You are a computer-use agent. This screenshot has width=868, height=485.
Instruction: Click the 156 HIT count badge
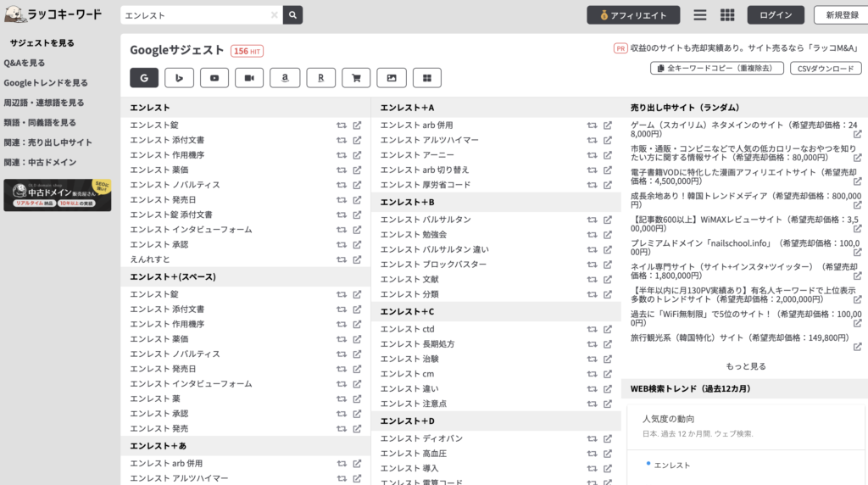click(x=247, y=51)
